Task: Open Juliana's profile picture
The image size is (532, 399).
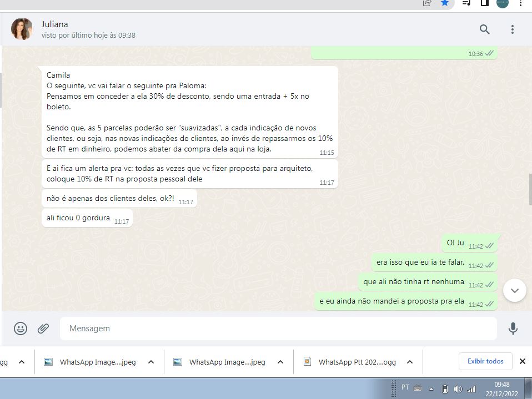Action: pos(22,29)
